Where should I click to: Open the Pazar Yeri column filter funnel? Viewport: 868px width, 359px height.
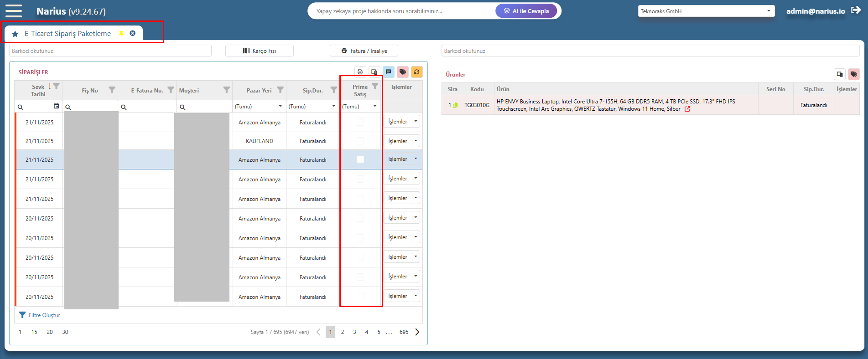click(x=280, y=90)
